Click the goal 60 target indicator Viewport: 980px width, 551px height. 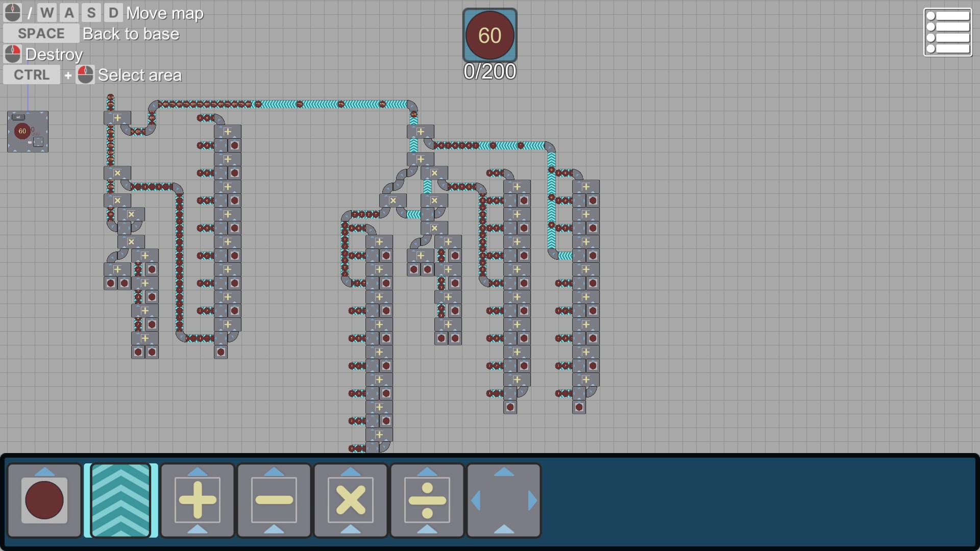[x=489, y=35]
